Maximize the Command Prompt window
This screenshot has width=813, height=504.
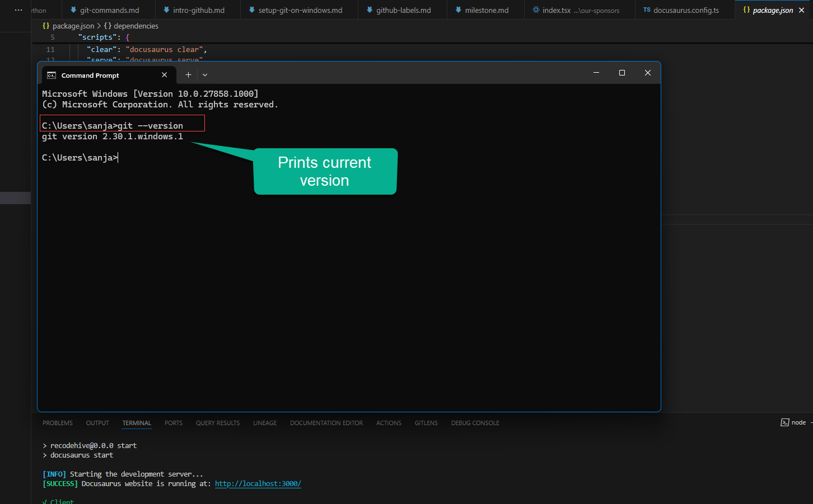click(x=622, y=73)
